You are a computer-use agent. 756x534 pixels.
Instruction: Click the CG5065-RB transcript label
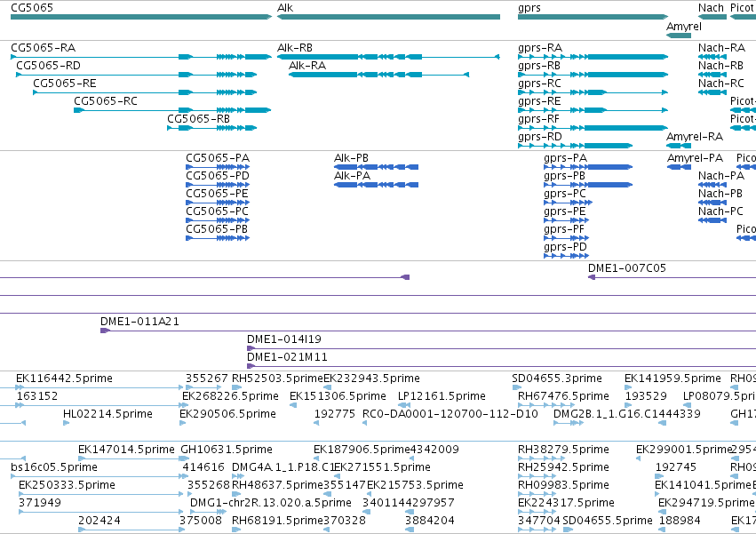pyautogui.click(x=199, y=119)
